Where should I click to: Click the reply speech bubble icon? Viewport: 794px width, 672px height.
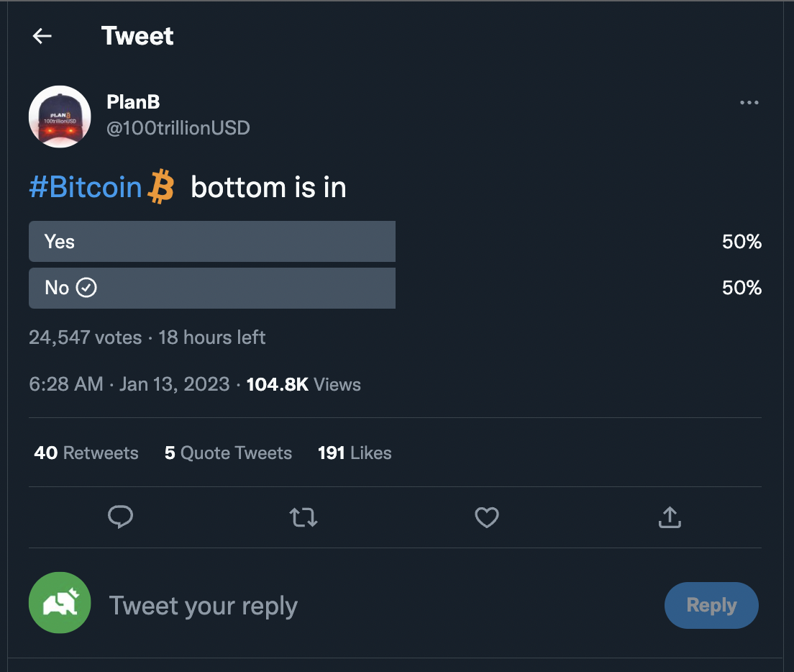coord(121,517)
